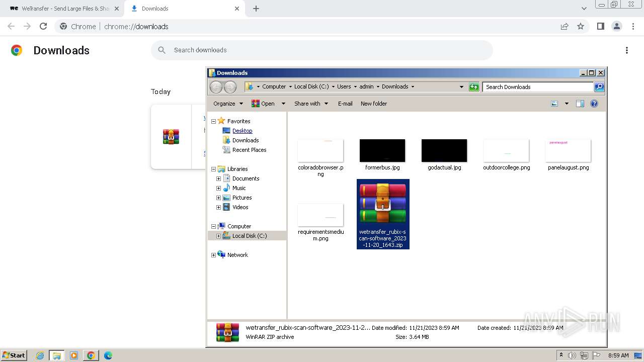Screen dimensions: 644x362
Task: Go back in Explorer Downloads window
Action: pyautogui.click(x=216, y=87)
